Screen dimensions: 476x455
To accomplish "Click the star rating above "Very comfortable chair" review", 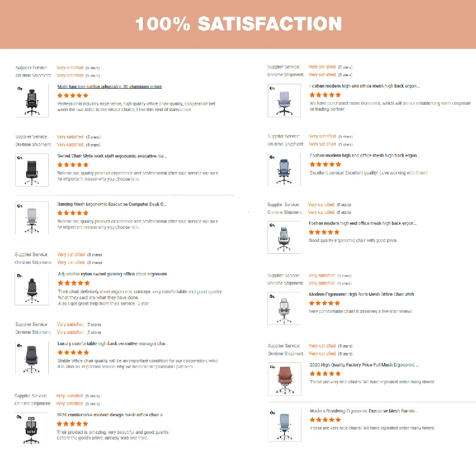I will pos(325,303).
